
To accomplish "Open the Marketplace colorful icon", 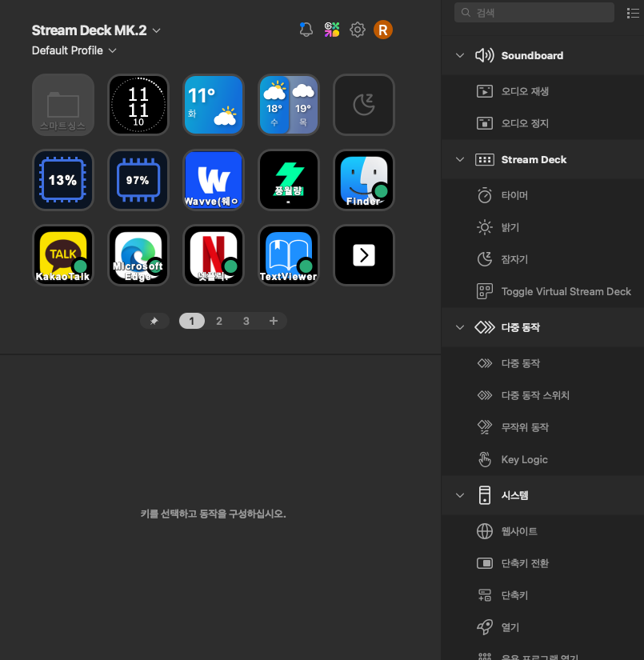I will coord(331,30).
